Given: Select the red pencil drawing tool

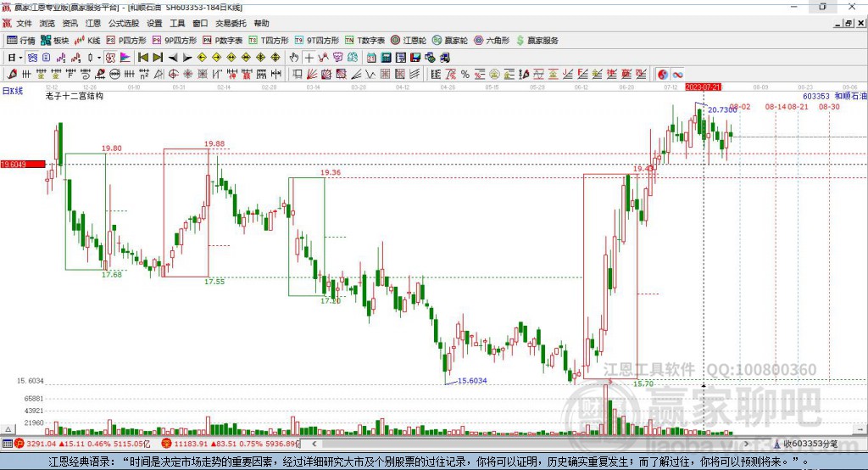Looking at the screenshot, I should tap(12, 75).
